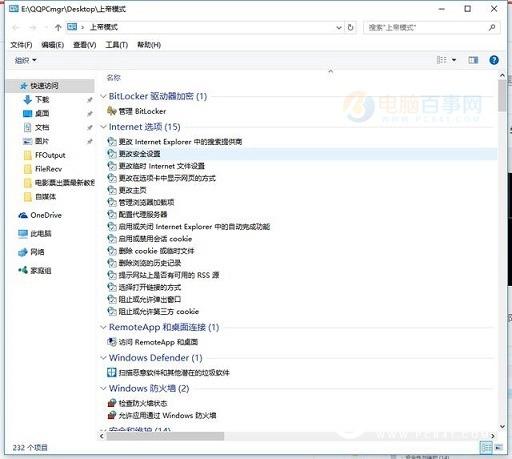Click the Back navigation arrow
The image size is (512, 459).
tap(16, 27)
